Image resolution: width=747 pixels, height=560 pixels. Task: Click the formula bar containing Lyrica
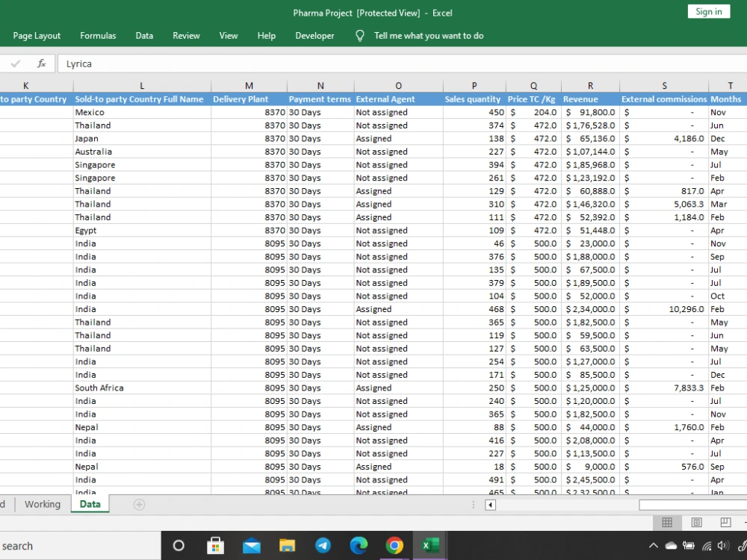(402, 63)
